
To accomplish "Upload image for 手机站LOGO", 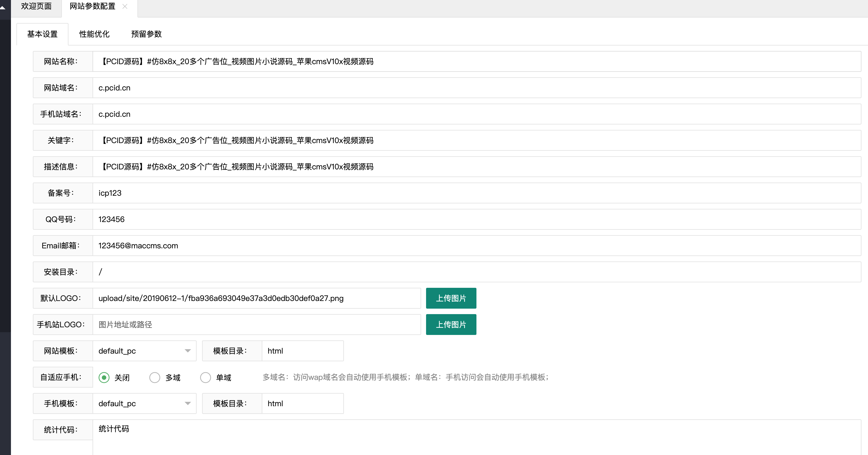I will point(451,325).
